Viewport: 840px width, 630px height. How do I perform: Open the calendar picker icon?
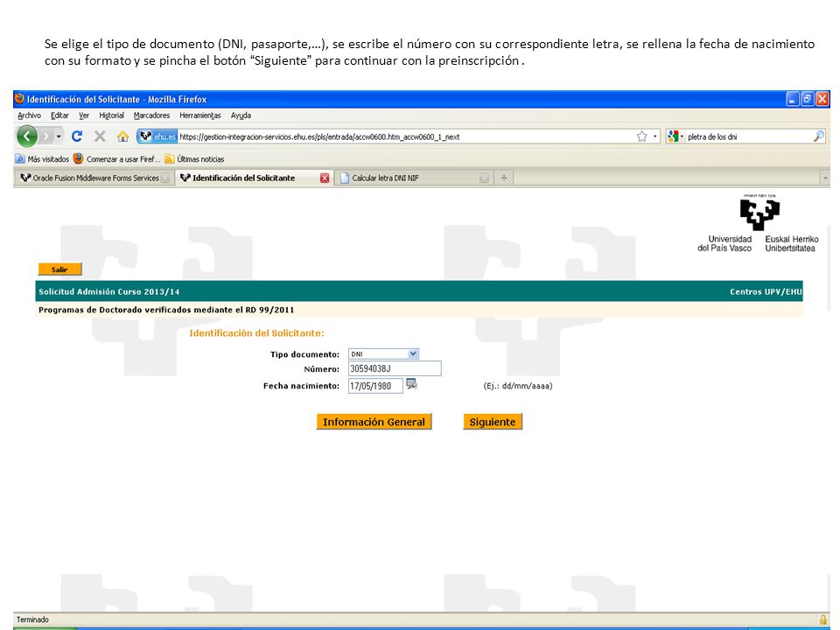point(411,383)
